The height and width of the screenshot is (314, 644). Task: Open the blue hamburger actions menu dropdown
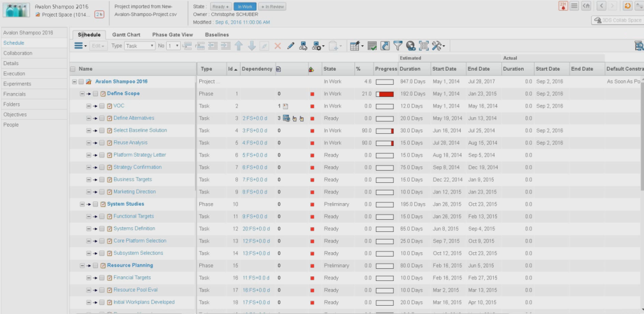[80, 46]
